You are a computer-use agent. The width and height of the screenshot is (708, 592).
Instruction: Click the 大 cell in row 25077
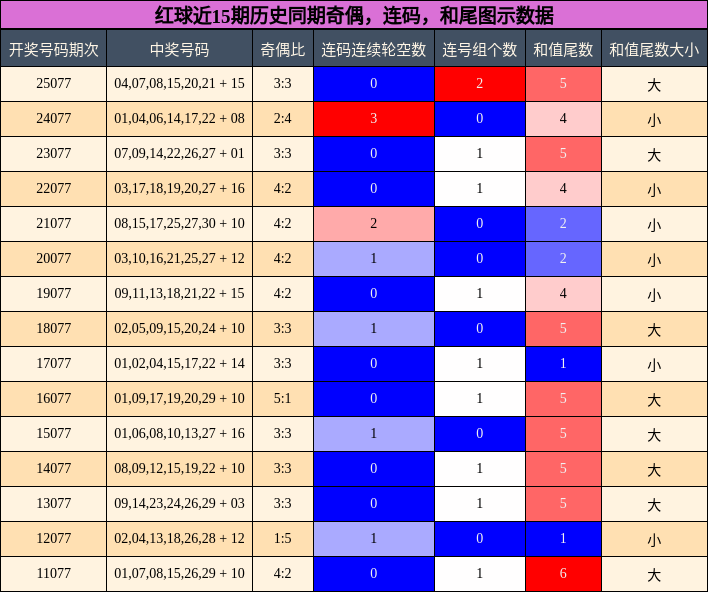coord(654,84)
